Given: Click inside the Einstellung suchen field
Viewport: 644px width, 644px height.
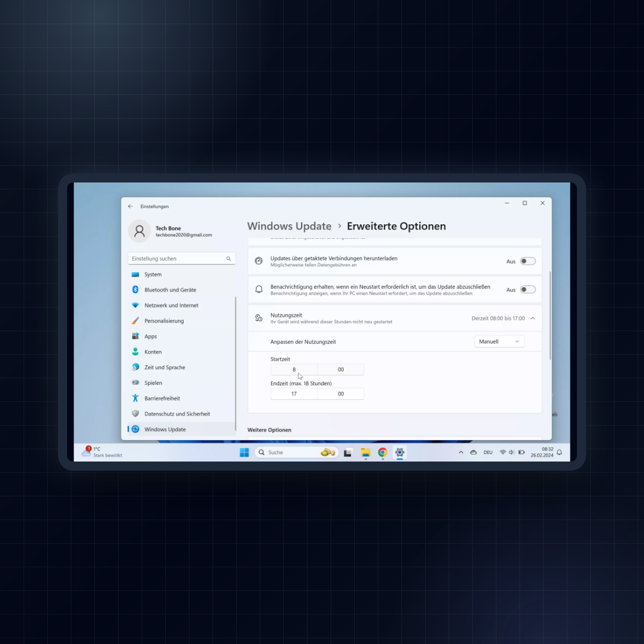Looking at the screenshot, I should 181,259.
